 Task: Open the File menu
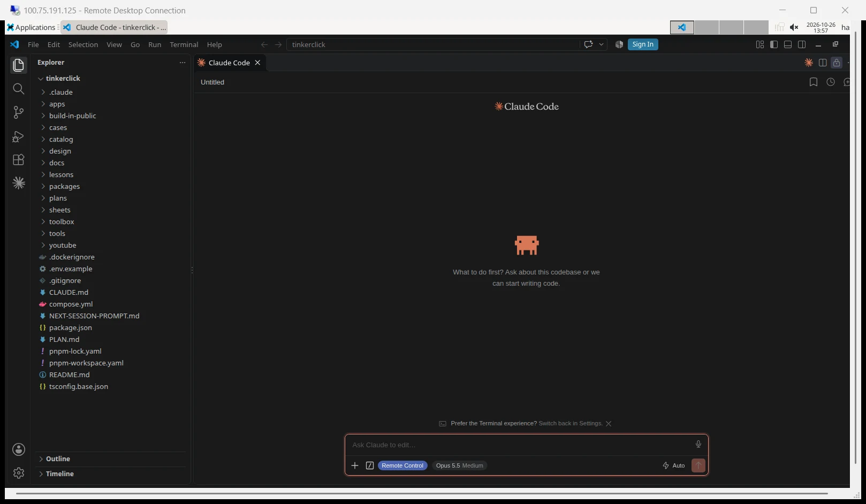[33, 44]
